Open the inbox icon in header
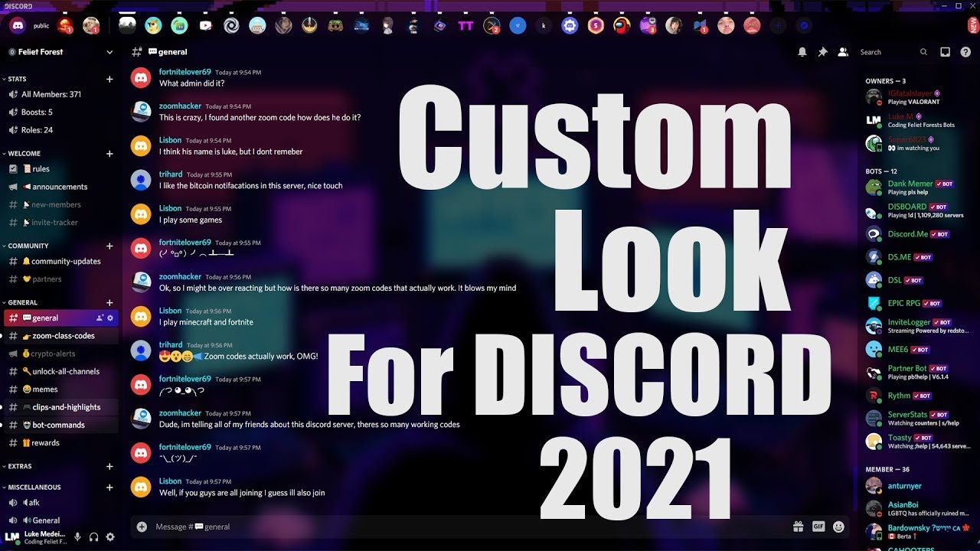Screen dimensions: 980x551 (x=945, y=52)
